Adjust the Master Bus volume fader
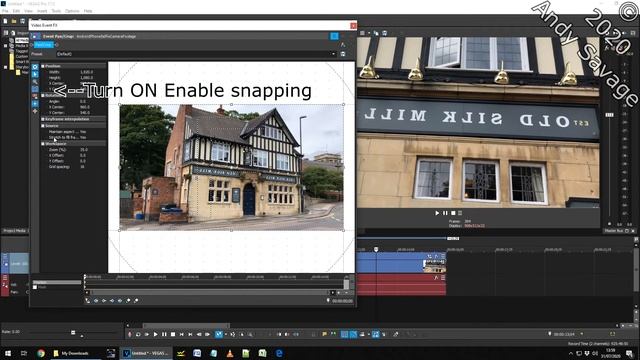 tap(609, 115)
